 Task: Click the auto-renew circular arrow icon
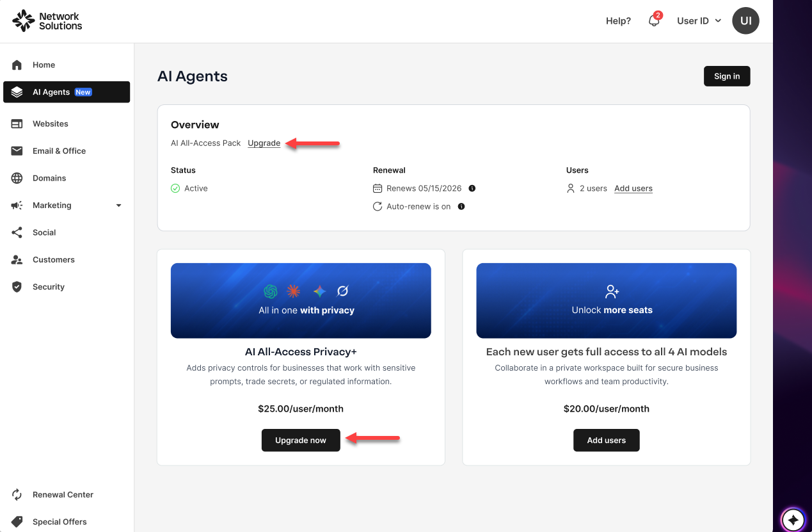tap(378, 207)
